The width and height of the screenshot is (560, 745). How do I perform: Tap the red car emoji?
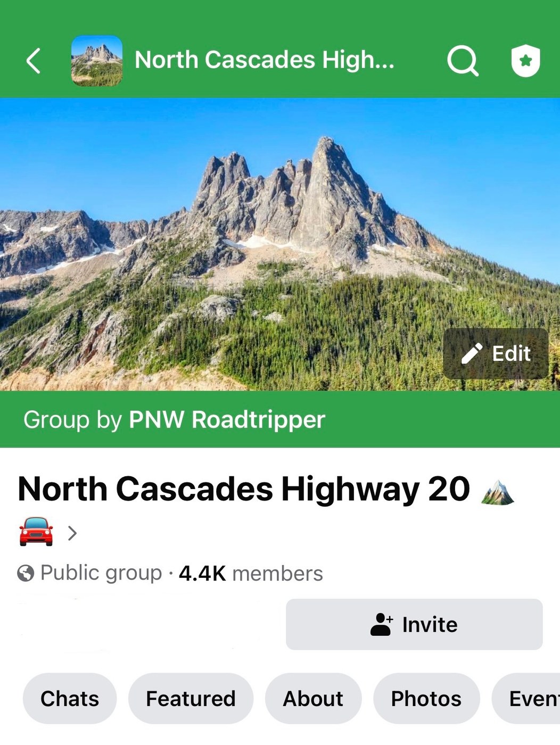point(36,532)
